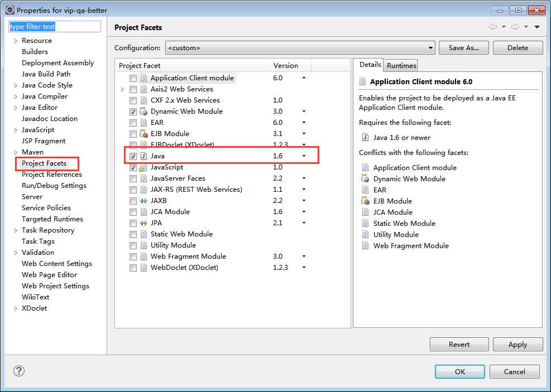Click the Java 1.6 or newer icon in Details
The height and width of the screenshot is (392, 551).
pos(365,138)
